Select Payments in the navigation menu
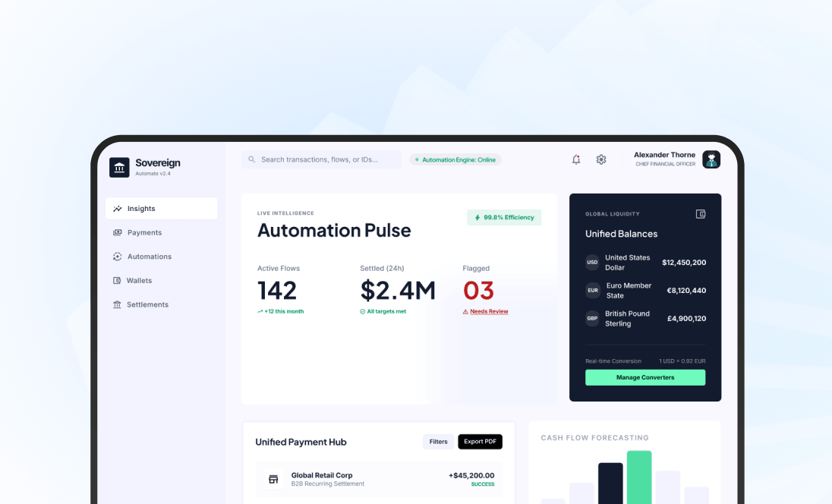832x504 pixels. click(144, 232)
